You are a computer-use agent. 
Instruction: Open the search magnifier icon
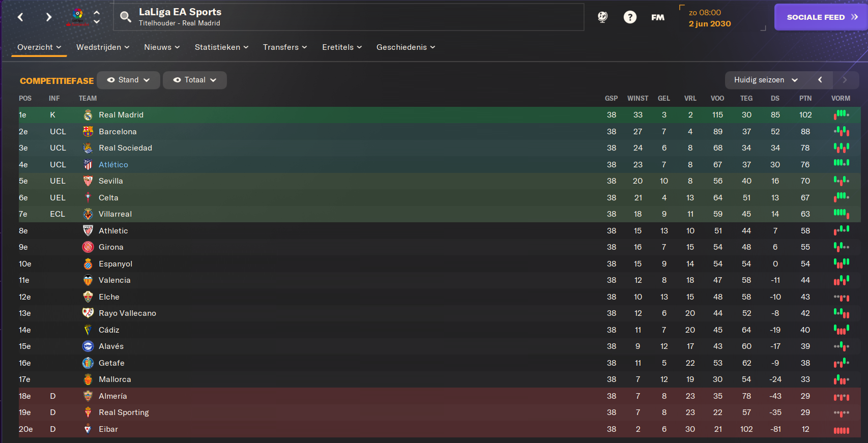pos(125,17)
